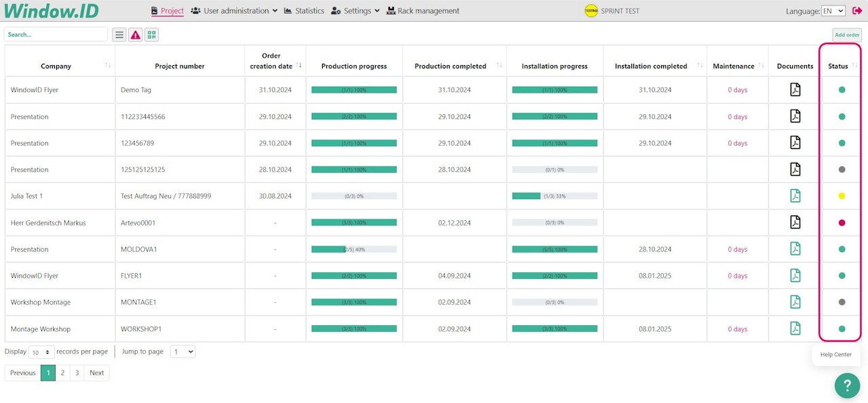Expand the records per page dropdown

point(41,352)
